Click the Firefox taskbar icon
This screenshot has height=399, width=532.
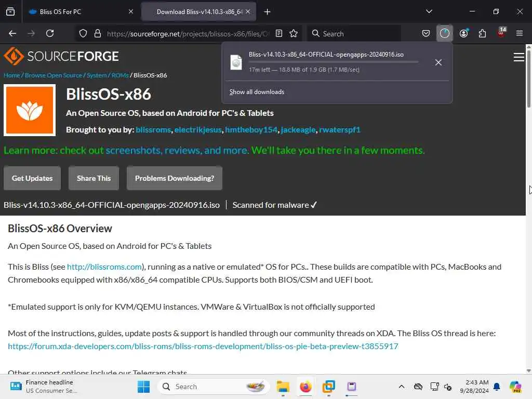[305, 387]
